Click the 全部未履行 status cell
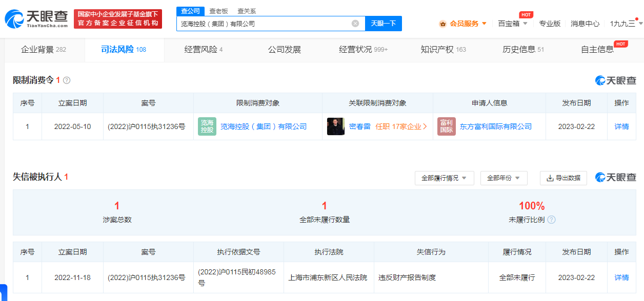Image resolution: width=644 pixels, height=301 pixels. point(517,277)
